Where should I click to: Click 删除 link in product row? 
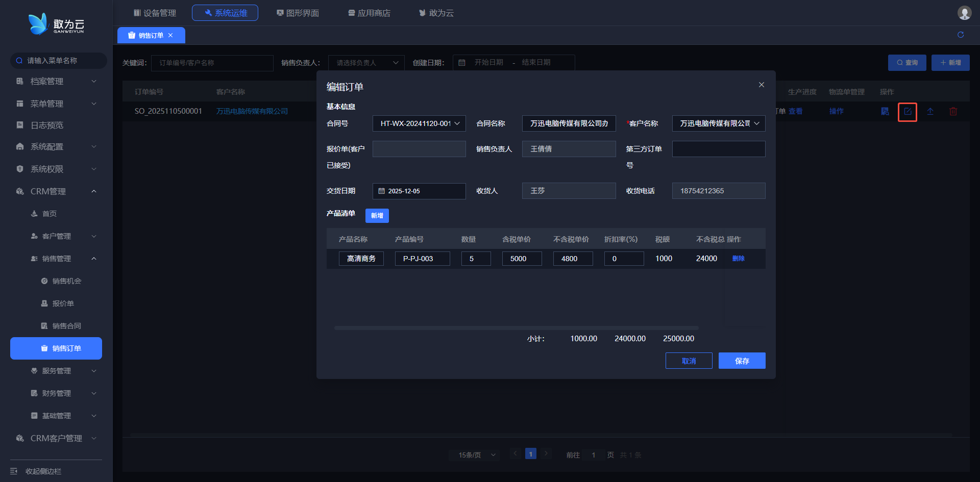[x=738, y=259]
